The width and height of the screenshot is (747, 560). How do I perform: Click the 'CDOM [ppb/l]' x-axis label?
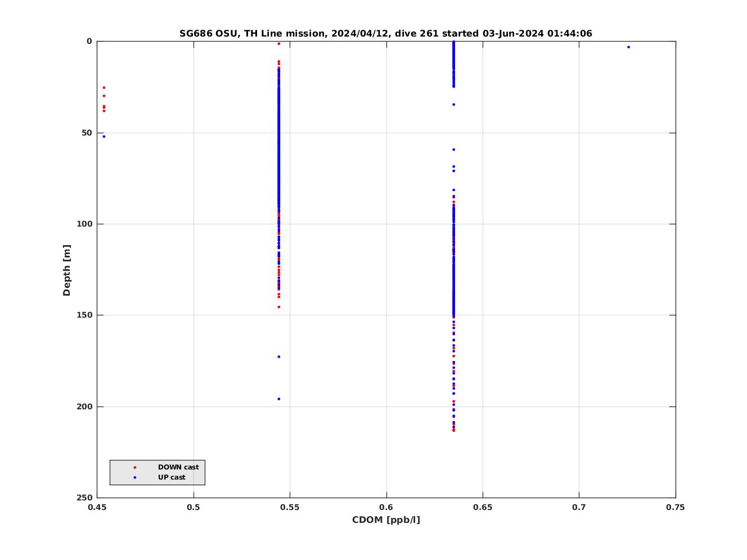pos(386,520)
